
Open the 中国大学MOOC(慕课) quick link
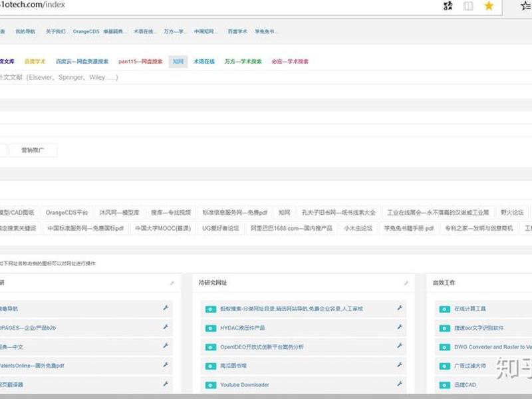pyautogui.click(x=163, y=228)
